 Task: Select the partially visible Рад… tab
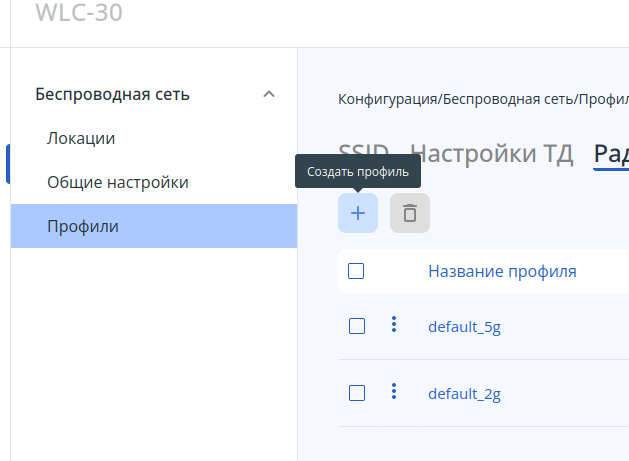coord(610,154)
